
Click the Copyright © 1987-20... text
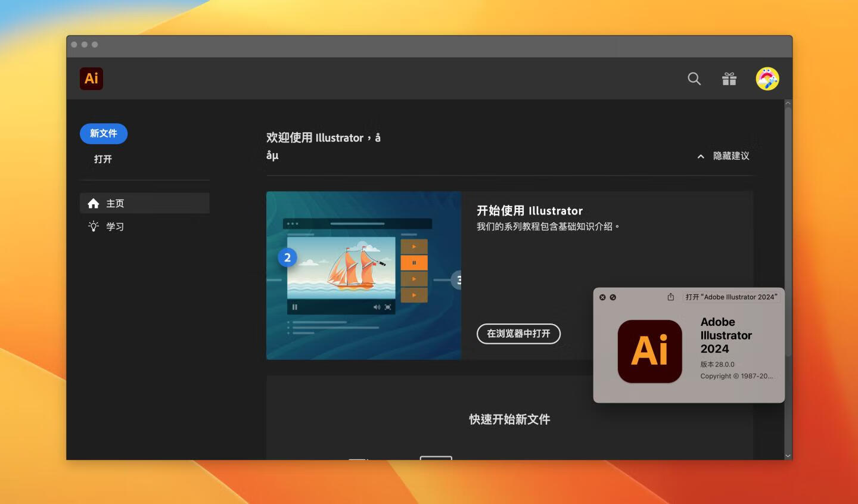pyautogui.click(x=736, y=376)
